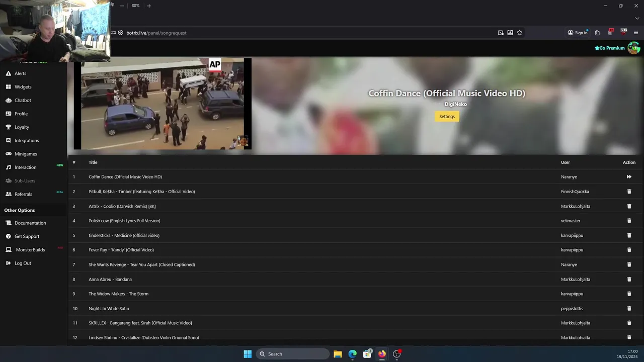Click the zoom out minus button

pos(122,6)
